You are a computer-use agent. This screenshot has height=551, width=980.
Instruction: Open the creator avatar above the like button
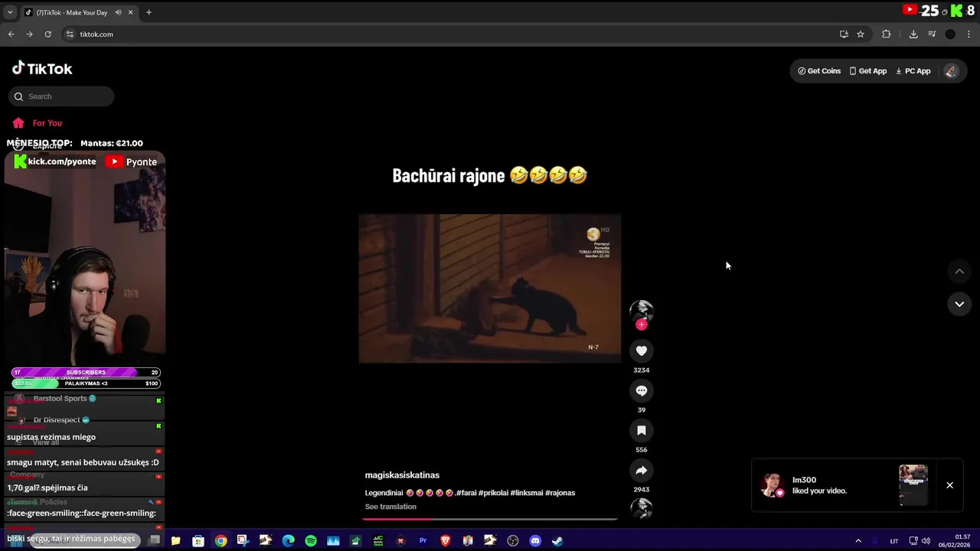pos(642,310)
